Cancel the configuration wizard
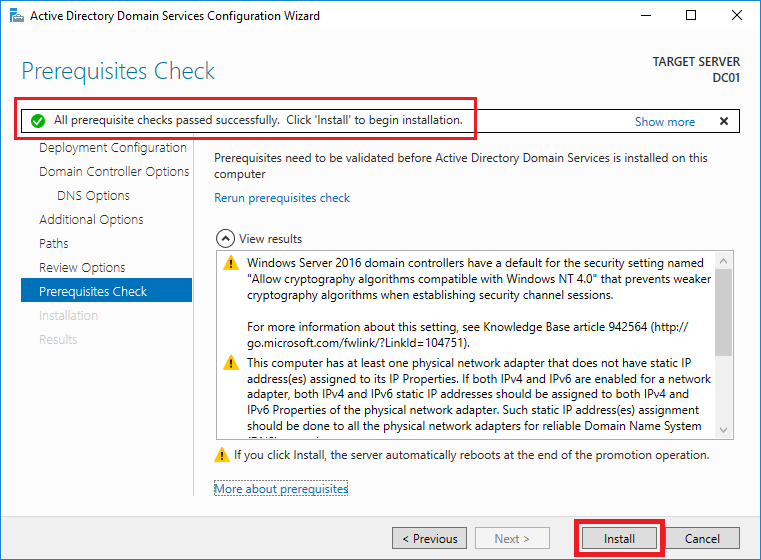Screen dimensions: 761x560 [x=702, y=539]
